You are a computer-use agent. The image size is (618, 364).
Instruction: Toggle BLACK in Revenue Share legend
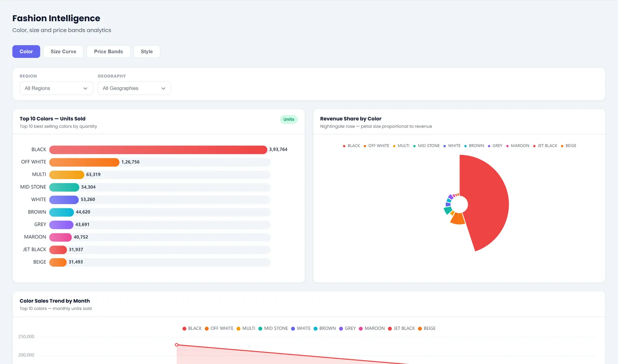click(351, 146)
